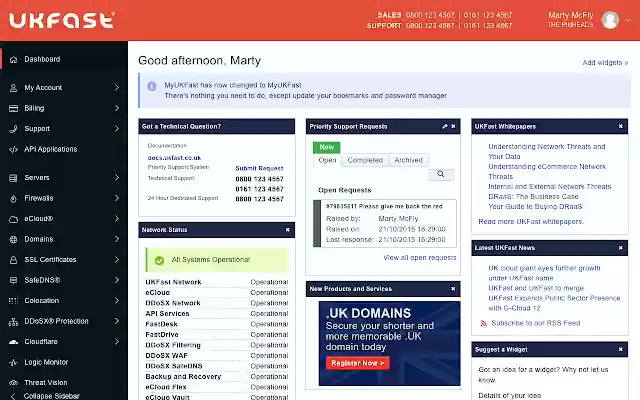
Task: Close the UKFast Whitepapers widget
Action: 620,127
